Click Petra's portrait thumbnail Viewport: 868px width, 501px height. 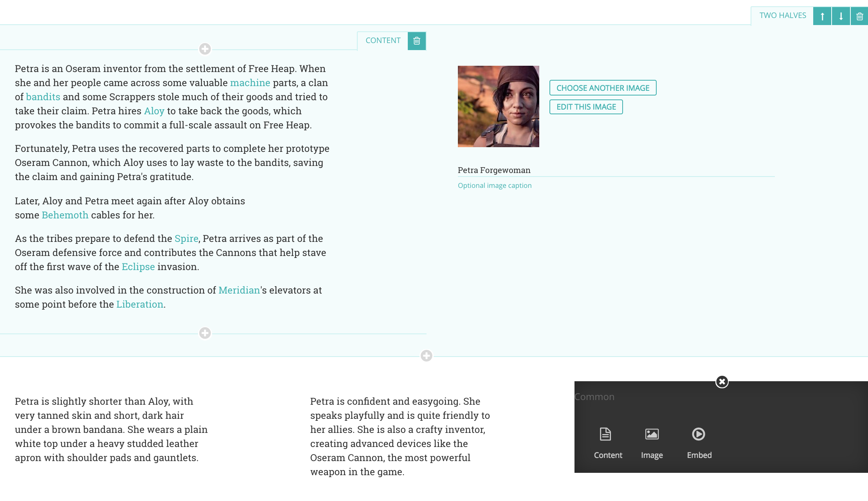(x=498, y=106)
